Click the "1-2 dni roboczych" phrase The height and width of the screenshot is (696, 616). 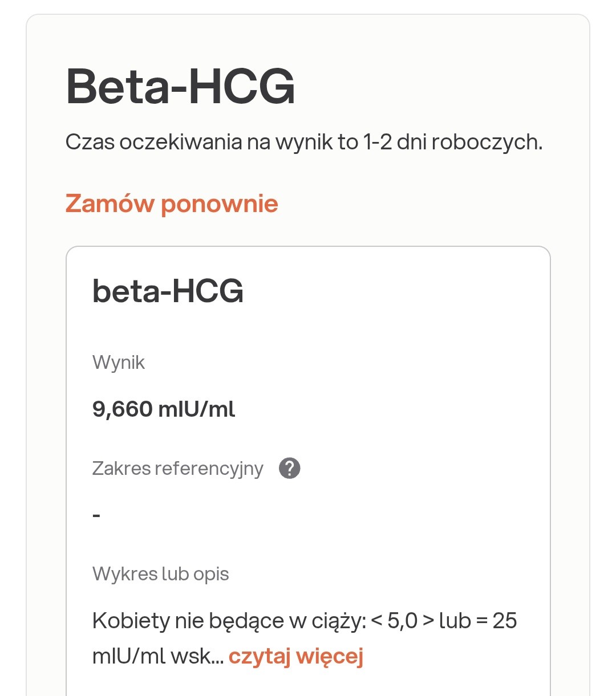pyautogui.click(x=452, y=142)
